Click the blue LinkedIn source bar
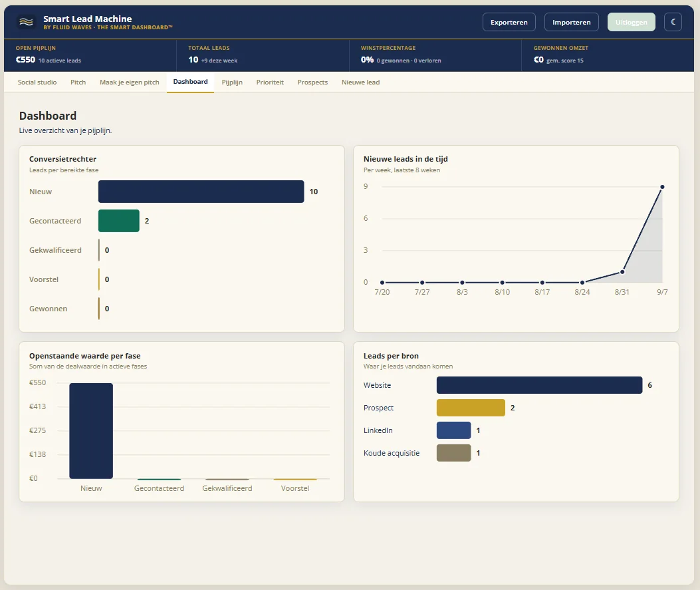The width and height of the screenshot is (700, 590). coord(453,430)
